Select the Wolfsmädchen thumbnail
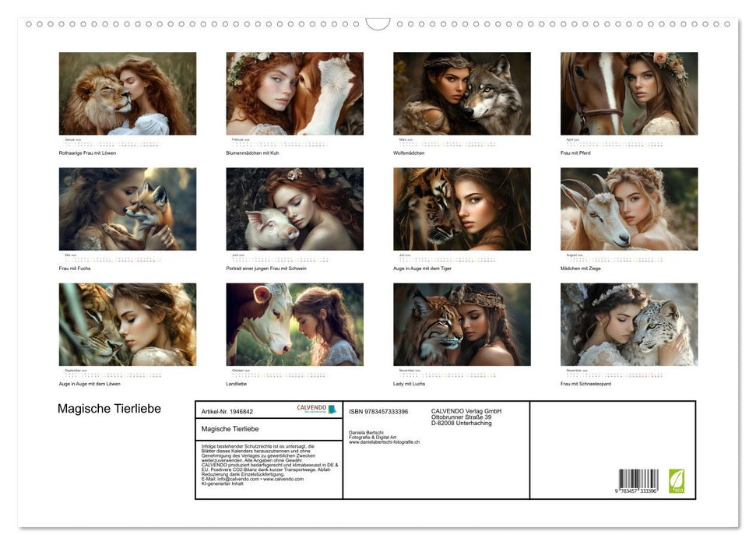Viewport: 756px width, 545px height. coord(460,92)
